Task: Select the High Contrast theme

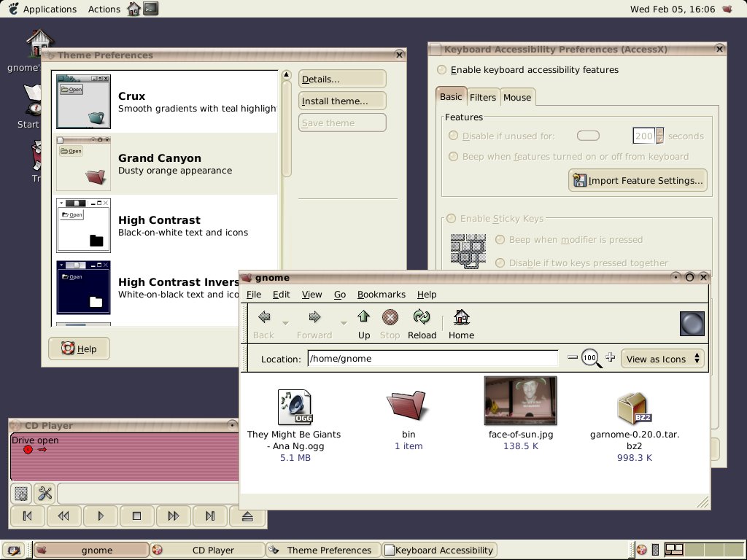Action: pyautogui.click(x=165, y=226)
